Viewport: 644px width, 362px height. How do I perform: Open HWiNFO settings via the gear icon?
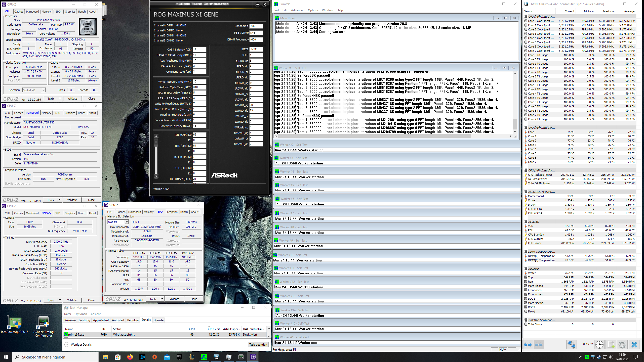622,344
